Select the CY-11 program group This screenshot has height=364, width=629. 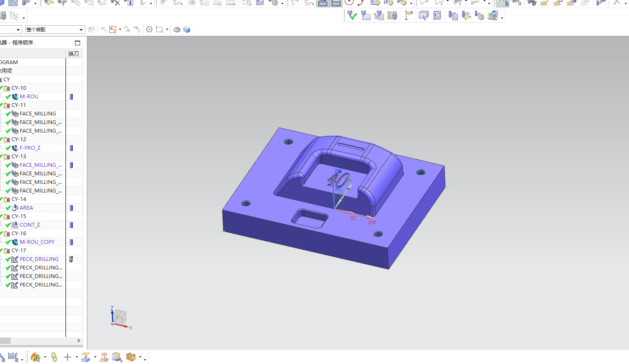[x=19, y=105]
